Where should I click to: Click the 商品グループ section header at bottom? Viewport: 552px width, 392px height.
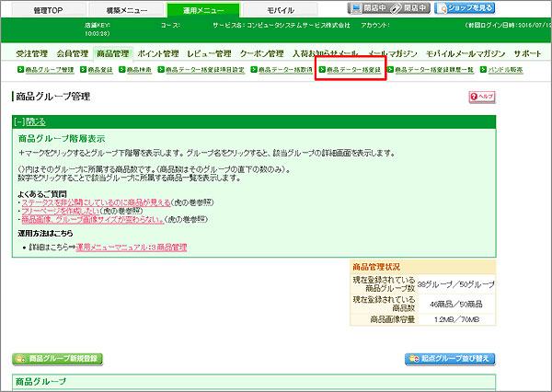click(x=254, y=382)
